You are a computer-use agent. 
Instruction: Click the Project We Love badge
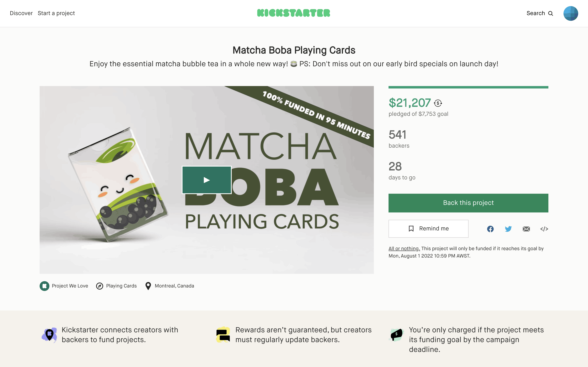pos(45,286)
